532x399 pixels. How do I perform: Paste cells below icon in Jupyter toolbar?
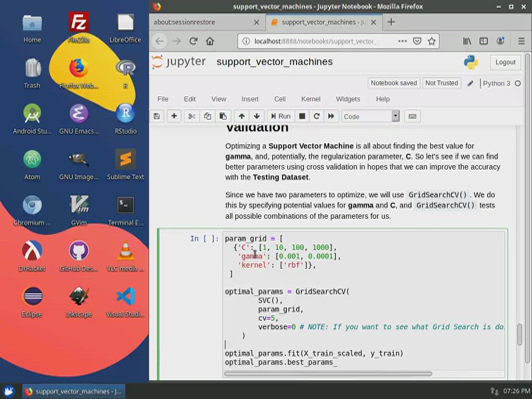click(223, 116)
